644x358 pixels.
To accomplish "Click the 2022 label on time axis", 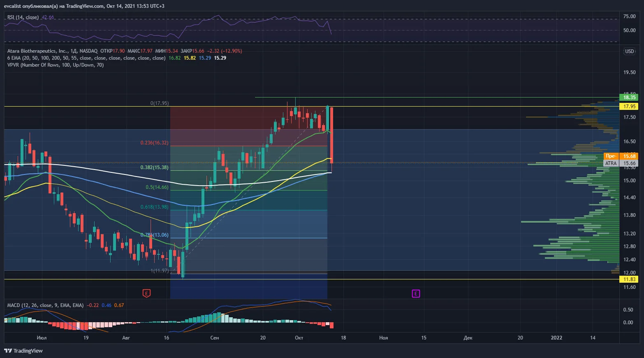I will pyautogui.click(x=556, y=338).
